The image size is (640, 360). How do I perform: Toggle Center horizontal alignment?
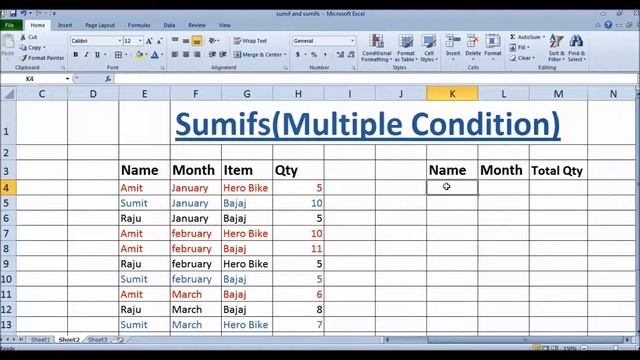click(186, 55)
